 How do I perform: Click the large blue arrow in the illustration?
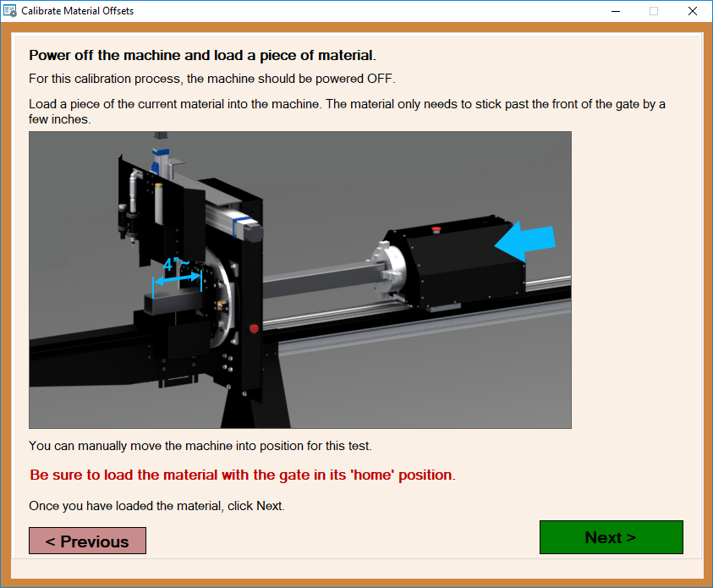(x=524, y=243)
